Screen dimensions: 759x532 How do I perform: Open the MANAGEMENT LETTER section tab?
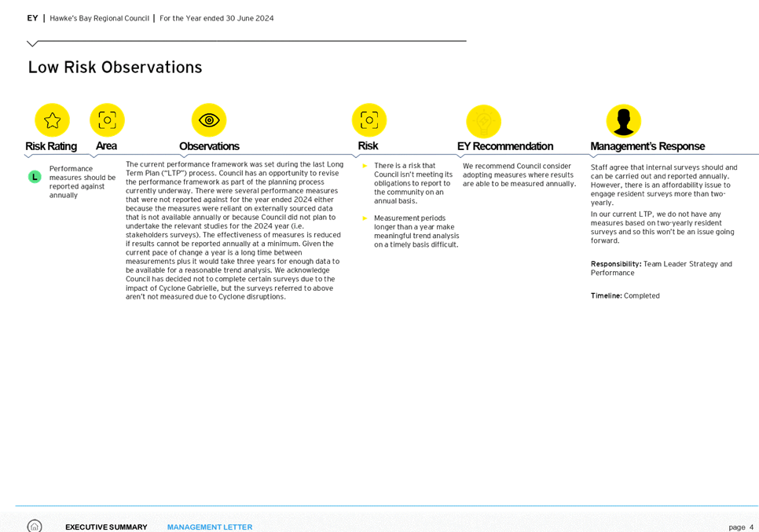click(210, 527)
